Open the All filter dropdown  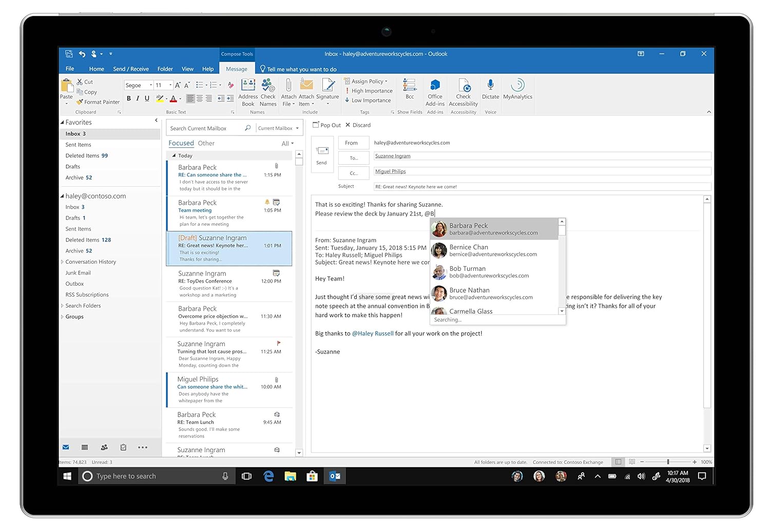click(287, 144)
